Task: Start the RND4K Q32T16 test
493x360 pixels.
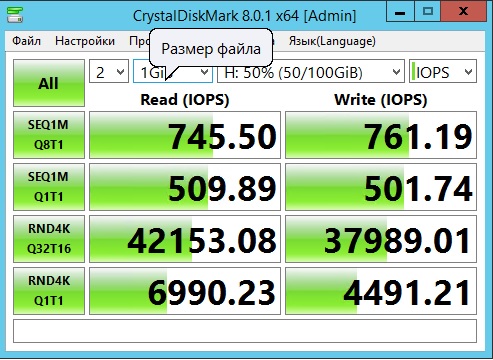Action: tap(49, 239)
